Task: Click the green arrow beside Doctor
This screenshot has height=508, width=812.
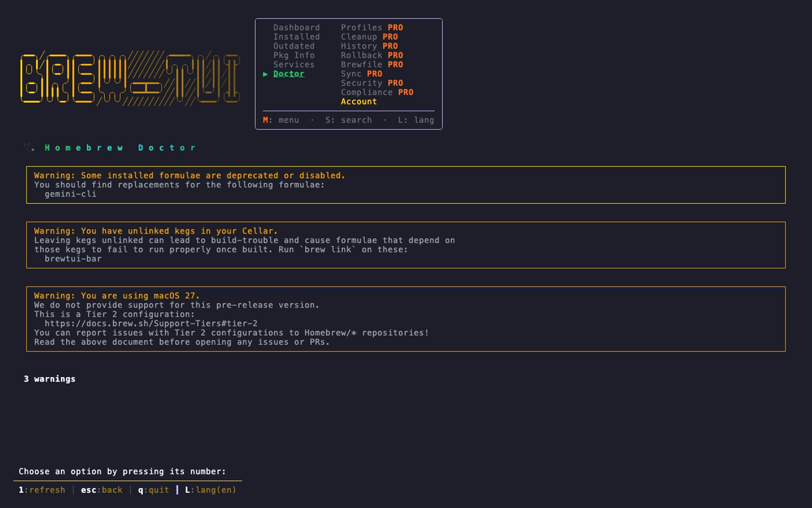Action: (266, 74)
